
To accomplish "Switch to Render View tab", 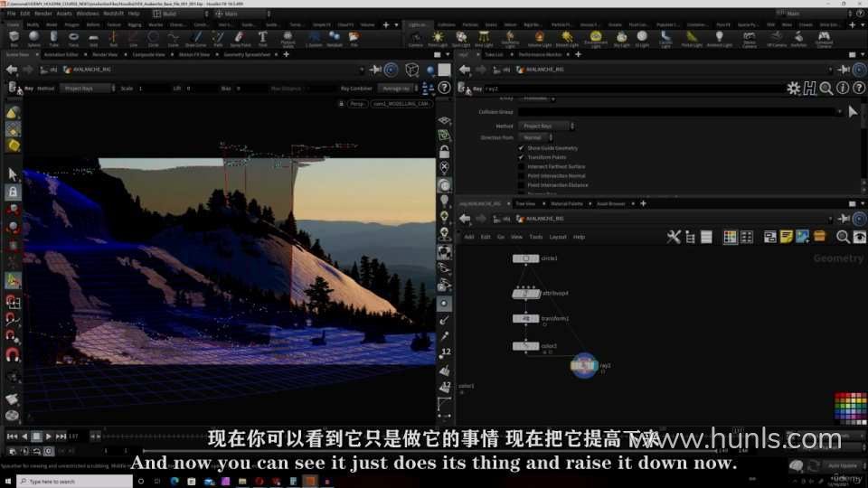I will pyautogui.click(x=105, y=55).
